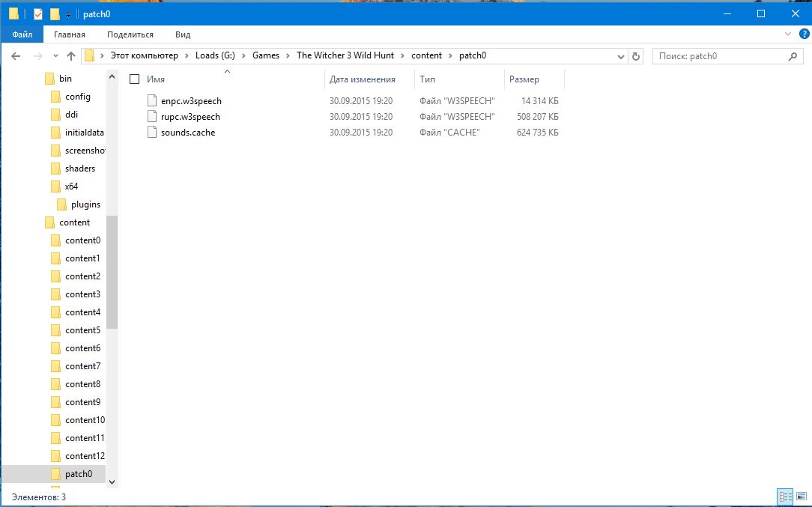This screenshot has height=507, width=812.
Task: Click the 508 207 КБ size cell
Action: (x=538, y=117)
